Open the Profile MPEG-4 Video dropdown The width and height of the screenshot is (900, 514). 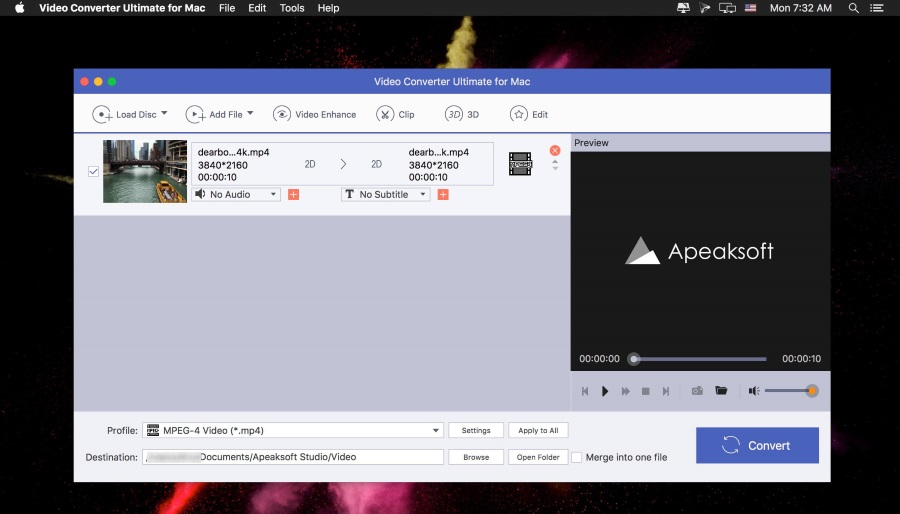point(293,430)
